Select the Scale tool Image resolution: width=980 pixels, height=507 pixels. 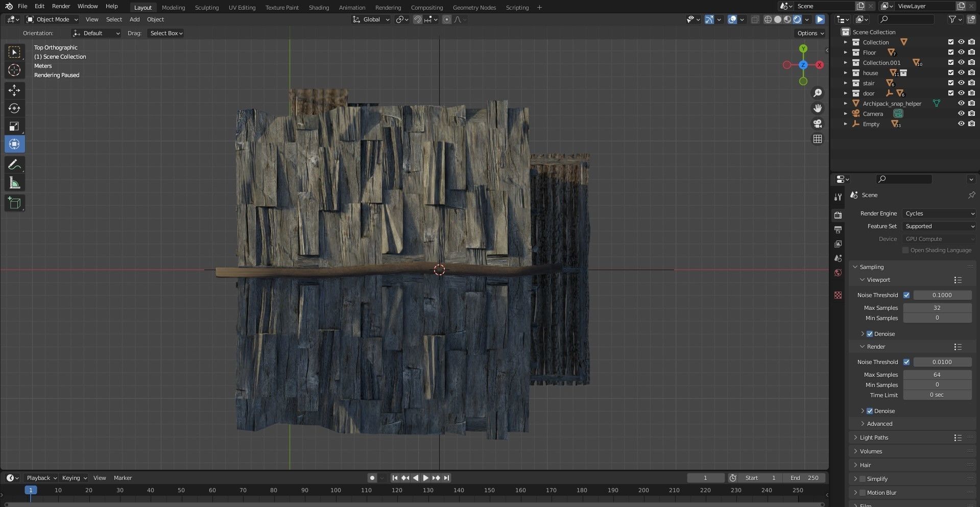coord(14,126)
